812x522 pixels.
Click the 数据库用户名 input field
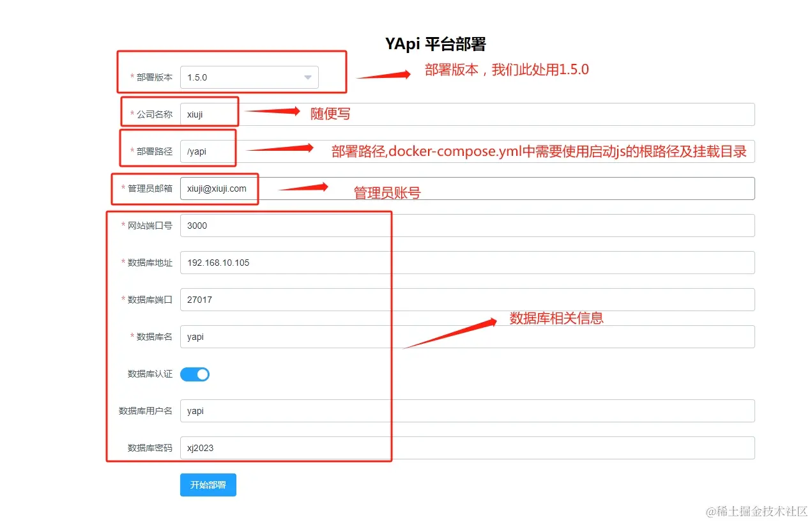[x=467, y=411]
